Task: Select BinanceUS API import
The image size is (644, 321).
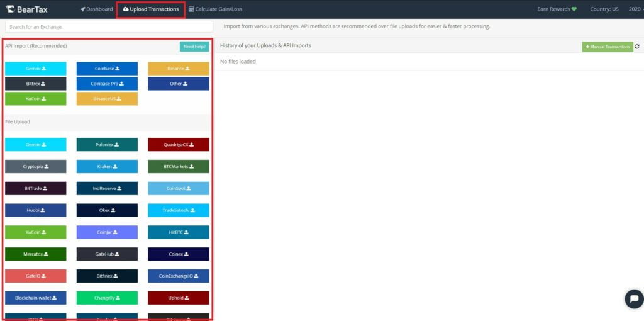Action: tap(107, 99)
